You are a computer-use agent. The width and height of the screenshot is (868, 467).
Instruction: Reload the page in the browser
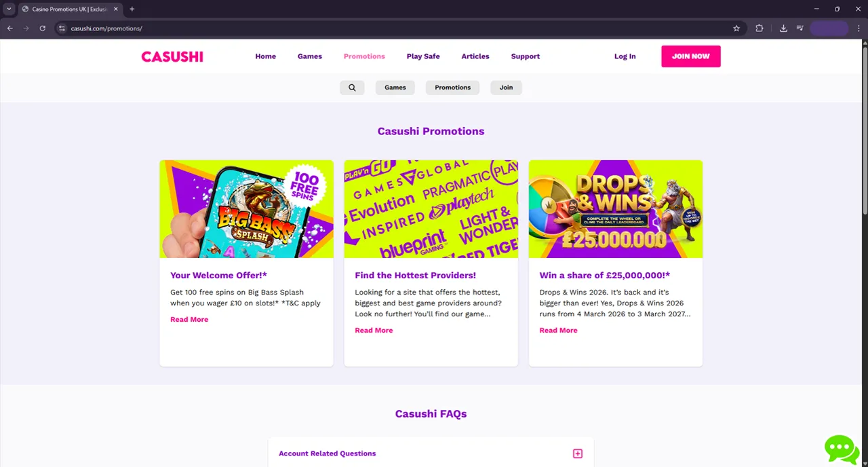coord(42,29)
